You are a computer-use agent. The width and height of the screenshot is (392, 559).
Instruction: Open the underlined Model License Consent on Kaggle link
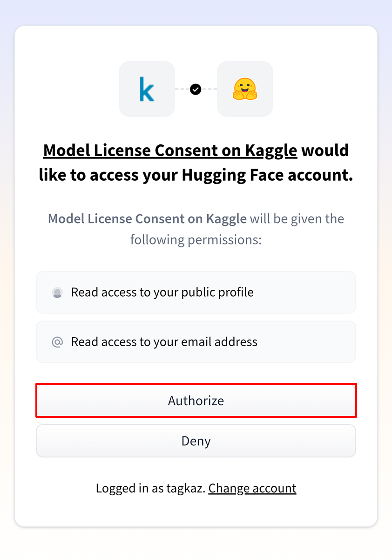[170, 150]
